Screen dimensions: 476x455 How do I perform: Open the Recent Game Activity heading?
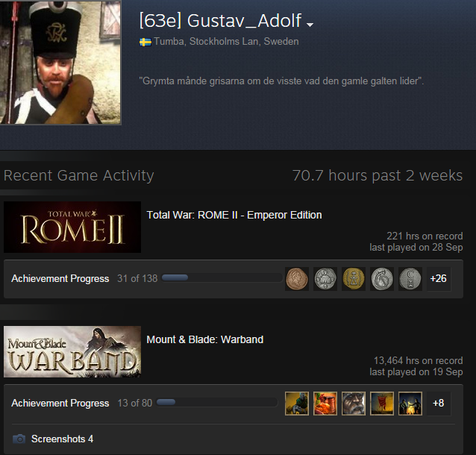(79, 176)
